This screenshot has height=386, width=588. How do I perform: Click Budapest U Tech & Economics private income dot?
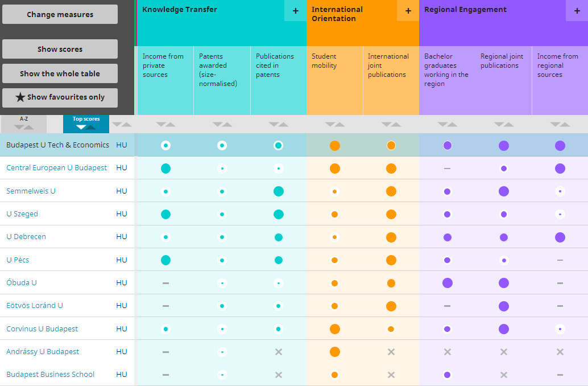165,145
